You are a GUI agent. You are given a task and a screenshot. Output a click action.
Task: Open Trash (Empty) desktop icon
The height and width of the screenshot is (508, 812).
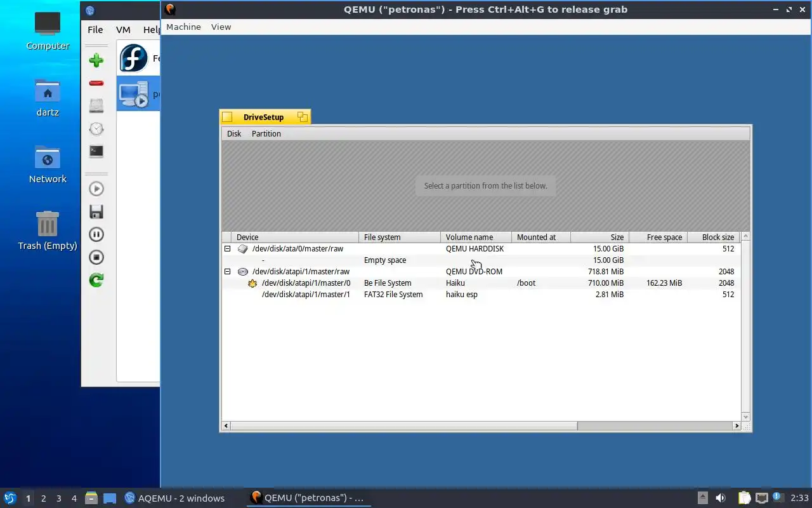point(48,231)
